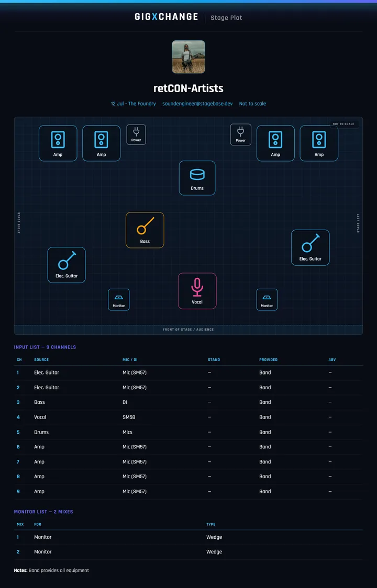This screenshot has width=377, height=588.
Task: Click the left Power outlet icon
Action: click(136, 134)
